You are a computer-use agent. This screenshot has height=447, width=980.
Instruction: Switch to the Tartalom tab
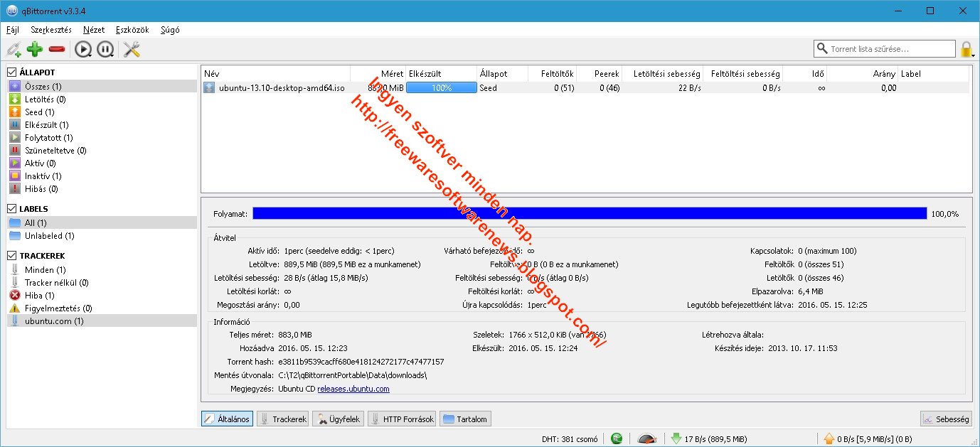click(x=465, y=419)
